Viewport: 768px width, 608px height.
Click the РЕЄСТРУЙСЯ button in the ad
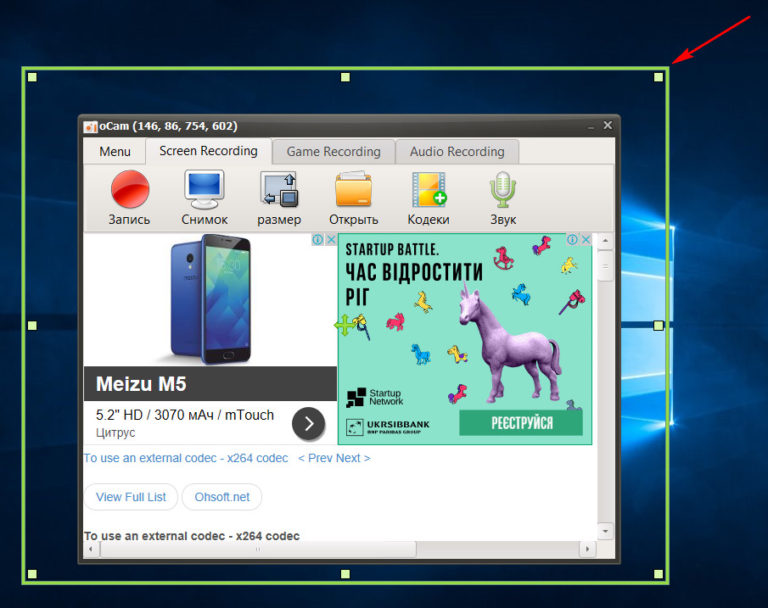point(521,423)
